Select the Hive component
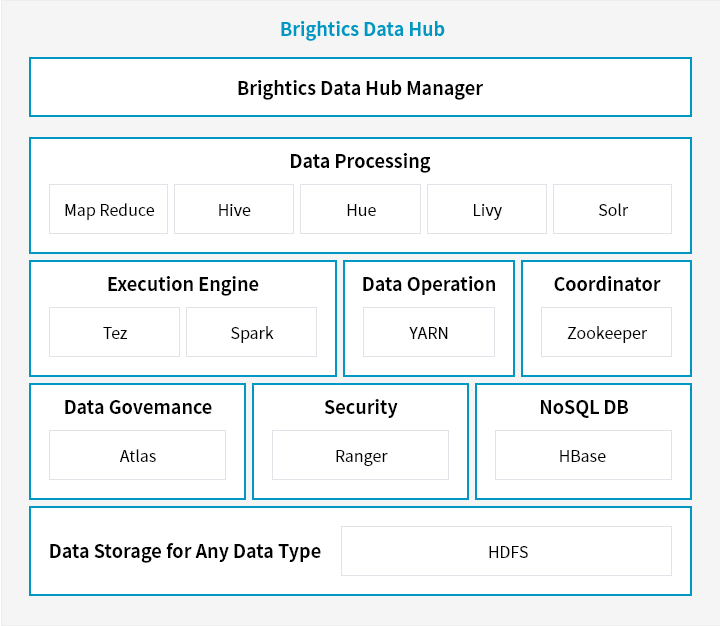 [234, 209]
